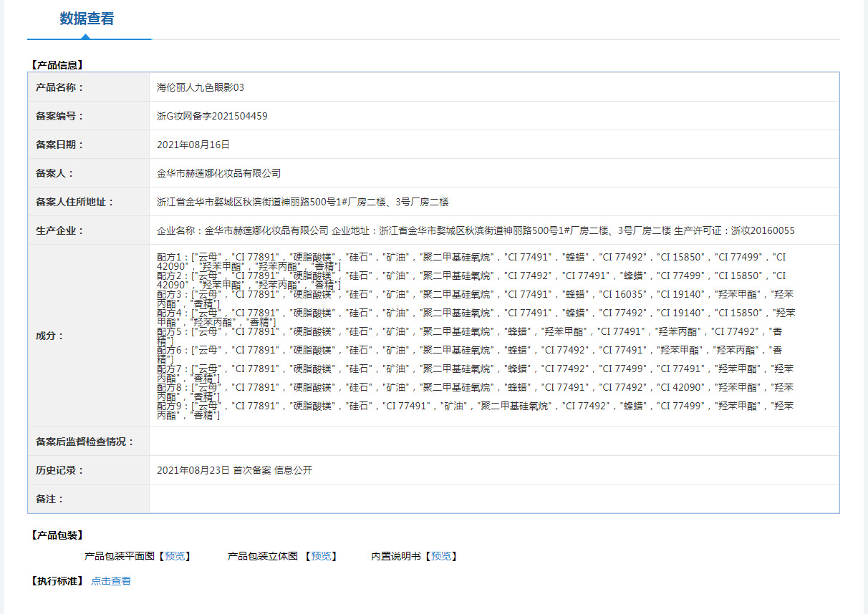Viewport: 868px width, 614px height.
Task: Select the 配方2 ingredient line
Action: 472,280
